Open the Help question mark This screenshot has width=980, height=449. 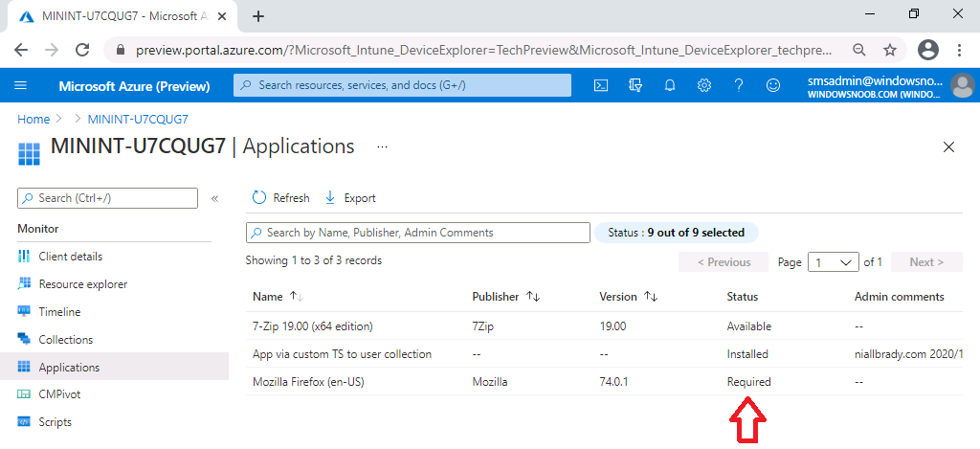(739, 85)
